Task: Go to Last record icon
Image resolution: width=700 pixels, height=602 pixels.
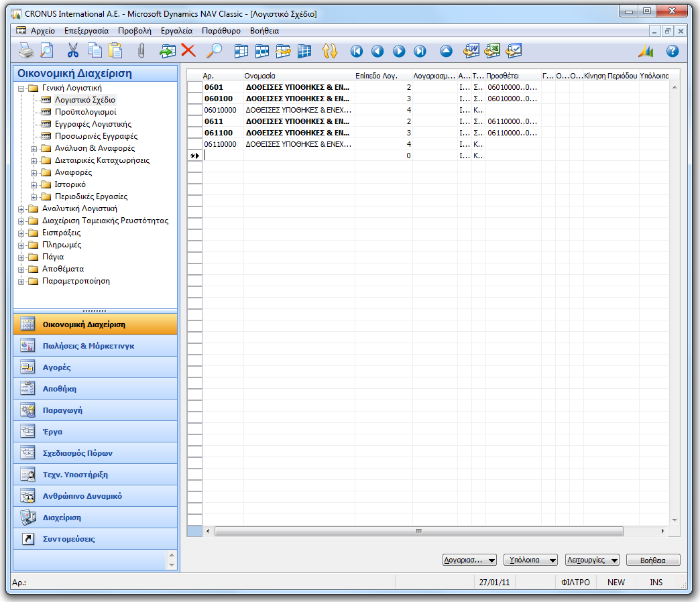Action: pos(420,52)
